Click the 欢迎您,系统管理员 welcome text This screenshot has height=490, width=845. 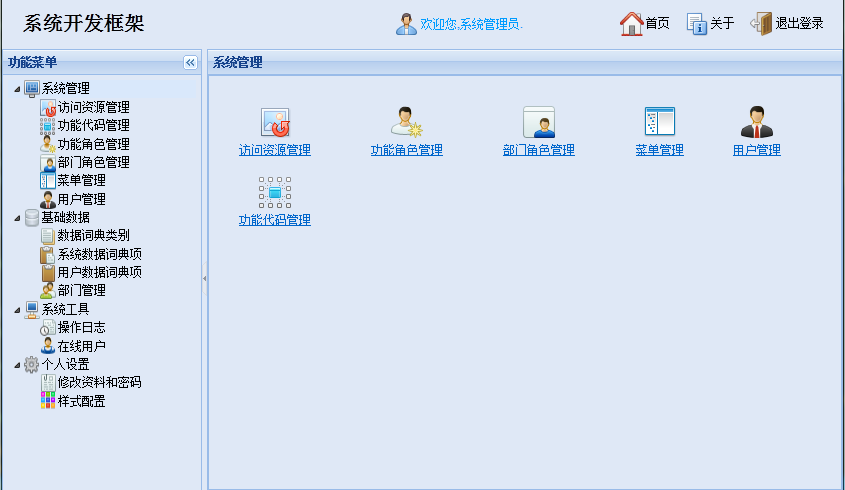click(x=472, y=24)
